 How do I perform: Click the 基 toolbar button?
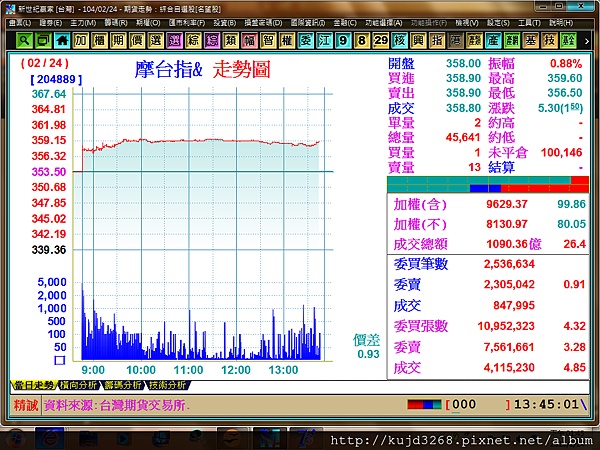[531, 40]
